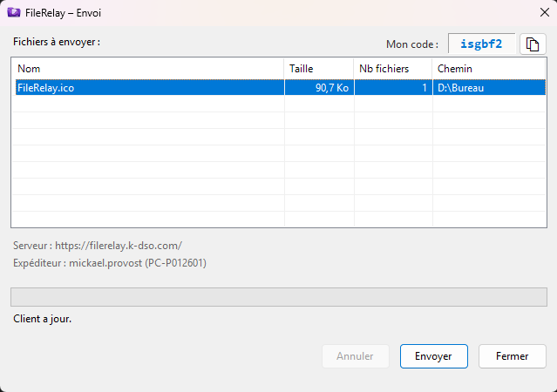Viewport: 557px width, 392px height.
Task: Click the '90,7 Ko' size cell
Action: coord(319,88)
